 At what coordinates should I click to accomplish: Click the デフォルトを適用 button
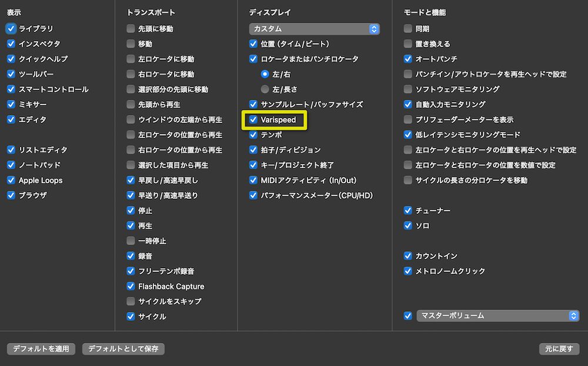click(x=41, y=348)
